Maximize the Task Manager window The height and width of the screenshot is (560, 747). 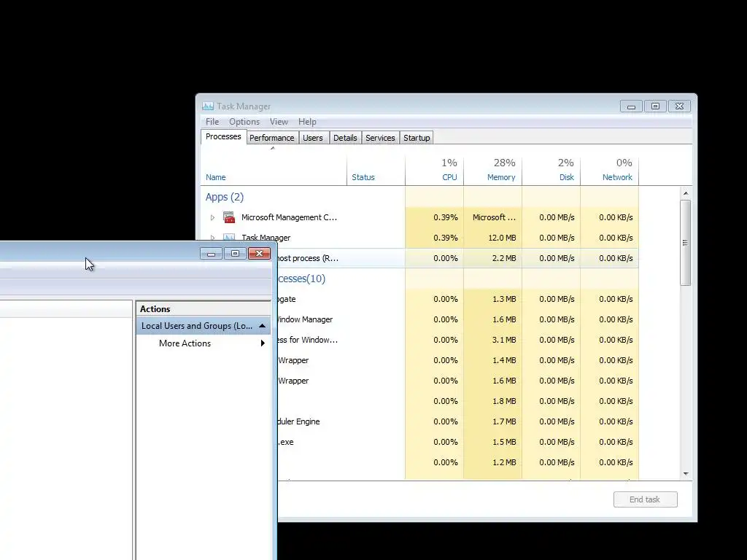tap(656, 106)
